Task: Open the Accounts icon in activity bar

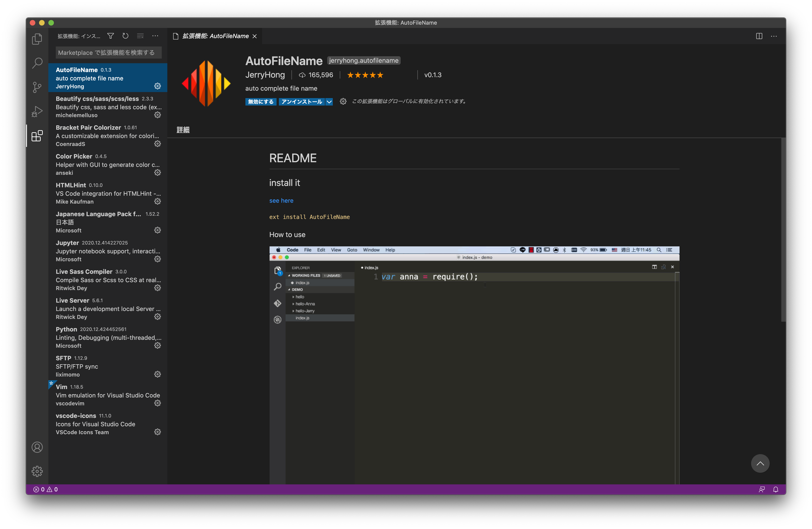Action: pos(37,447)
